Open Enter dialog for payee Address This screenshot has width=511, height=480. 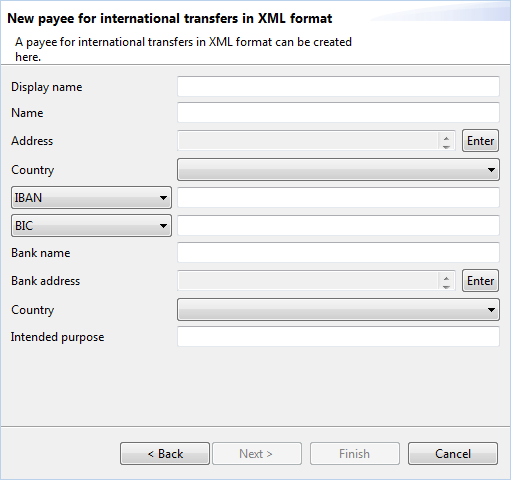480,141
